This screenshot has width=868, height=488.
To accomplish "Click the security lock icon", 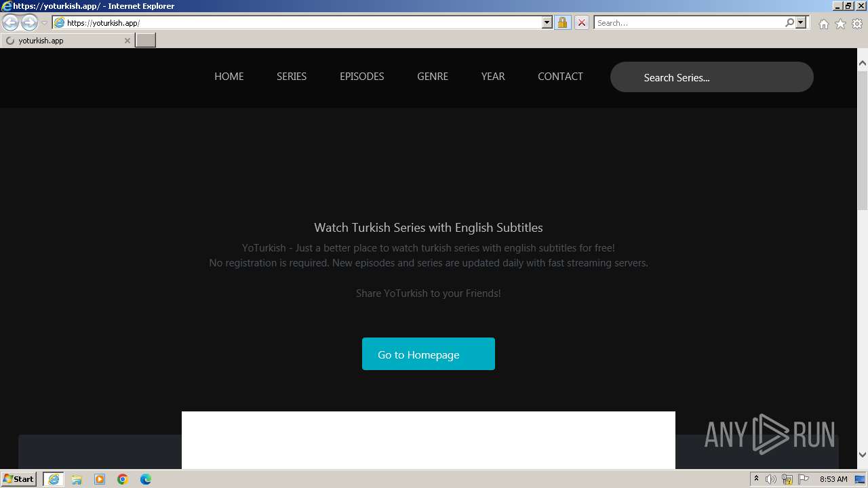I will (x=562, y=23).
